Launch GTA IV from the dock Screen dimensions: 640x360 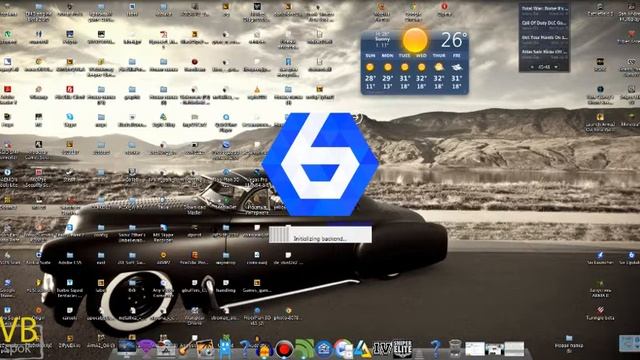coord(382,349)
